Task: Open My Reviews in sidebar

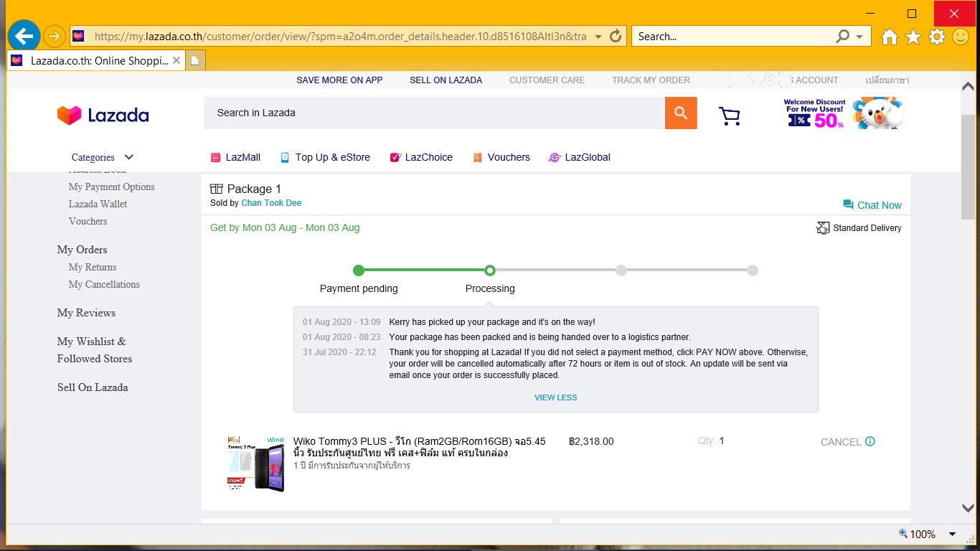Action: click(x=86, y=313)
